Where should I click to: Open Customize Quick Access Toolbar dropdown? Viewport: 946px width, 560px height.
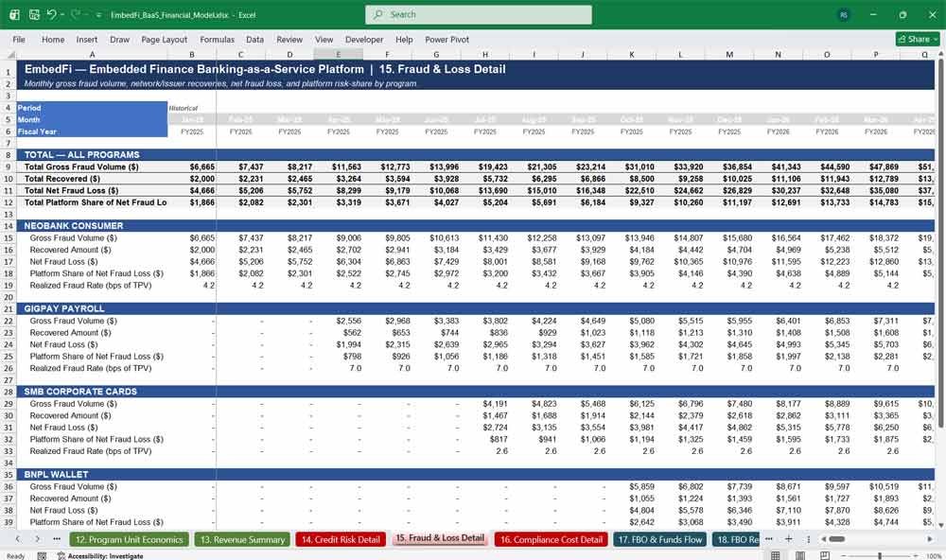[x=99, y=15]
